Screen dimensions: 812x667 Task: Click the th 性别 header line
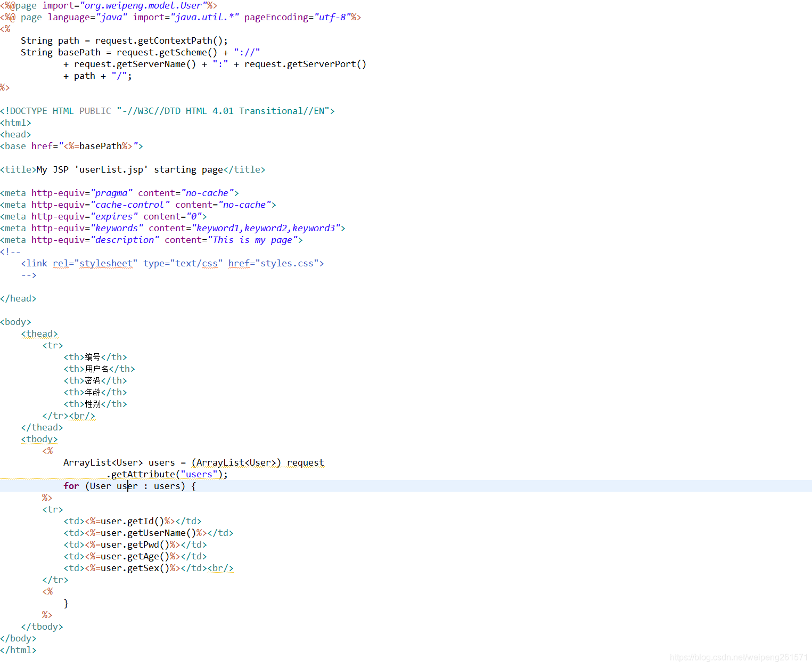tap(95, 404)
